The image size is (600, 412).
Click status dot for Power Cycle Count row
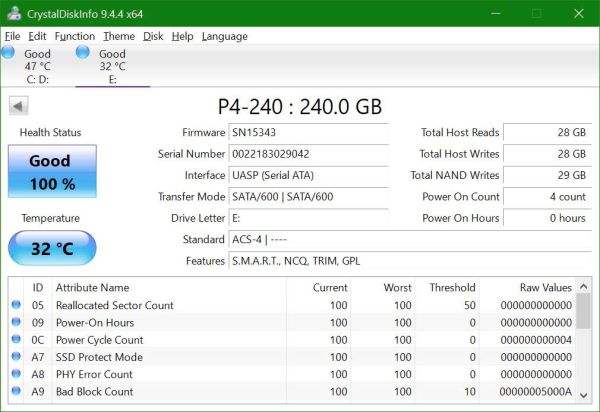point(16,339)
